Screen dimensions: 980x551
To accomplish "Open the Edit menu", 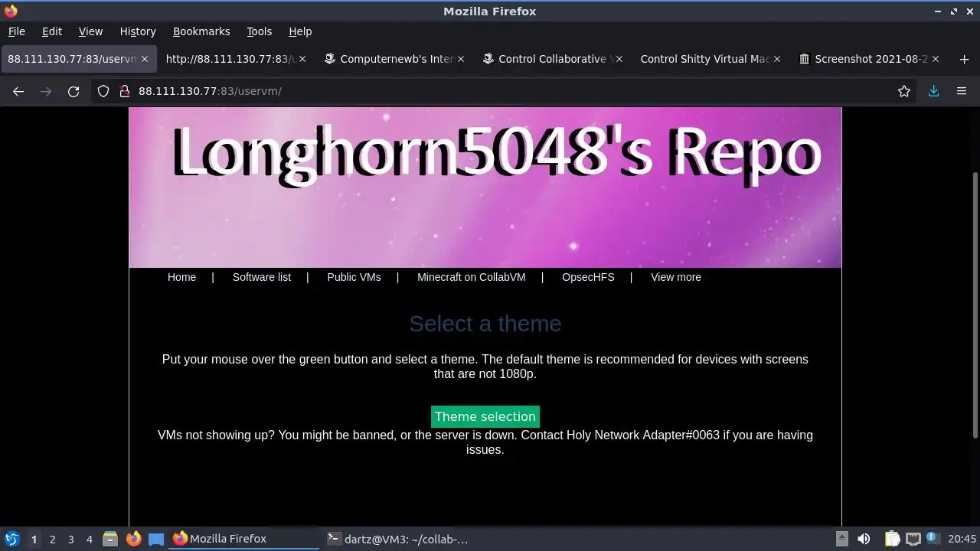I will [52, 31].
